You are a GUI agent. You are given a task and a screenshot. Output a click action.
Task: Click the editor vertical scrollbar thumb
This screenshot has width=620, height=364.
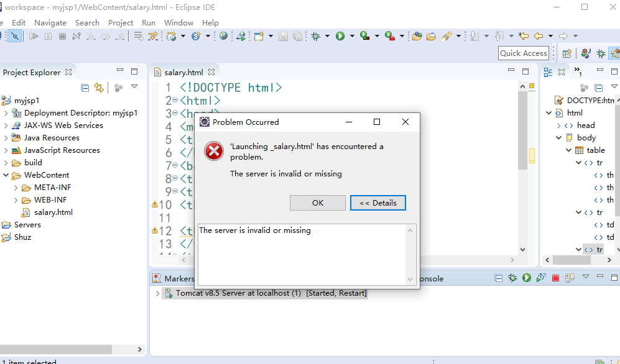pyautogui.click(x=523, y=130)
